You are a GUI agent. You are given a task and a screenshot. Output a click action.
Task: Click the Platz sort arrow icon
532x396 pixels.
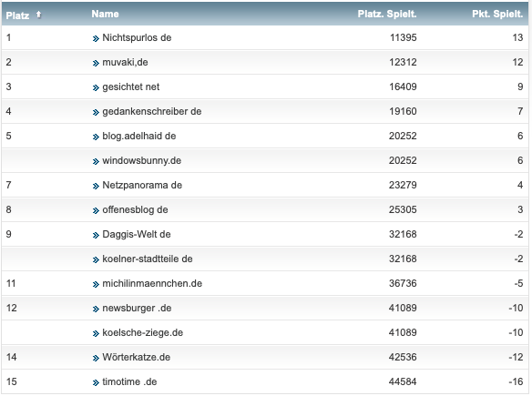(x=38, y=15)
